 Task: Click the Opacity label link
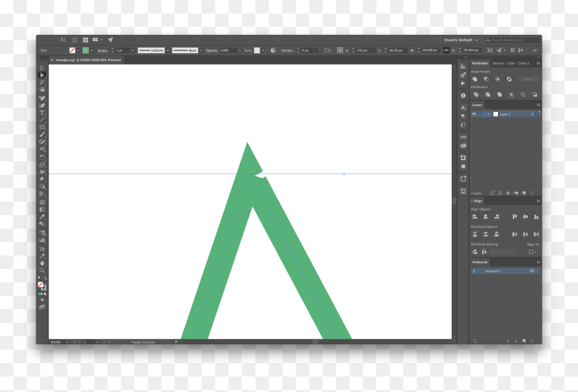point(211,50)
